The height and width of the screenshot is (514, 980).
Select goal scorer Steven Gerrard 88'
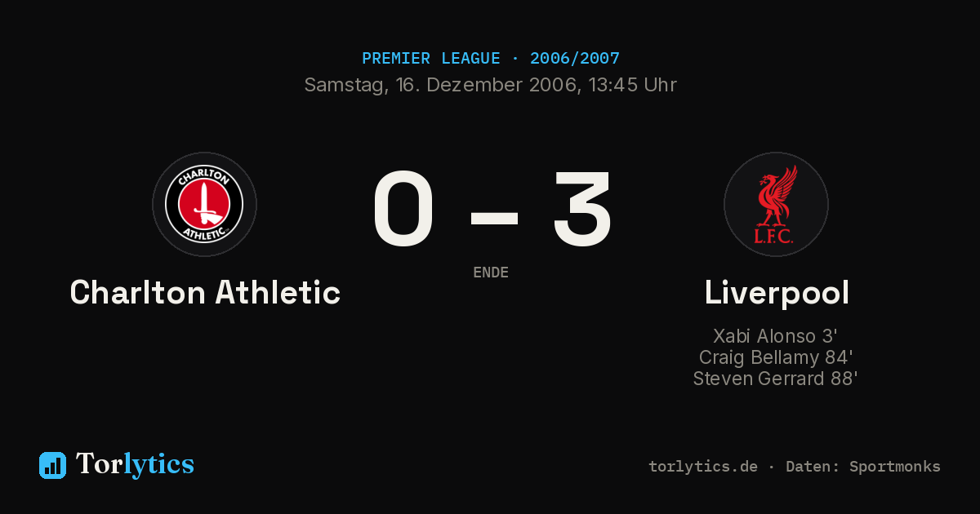click(775, 379)
